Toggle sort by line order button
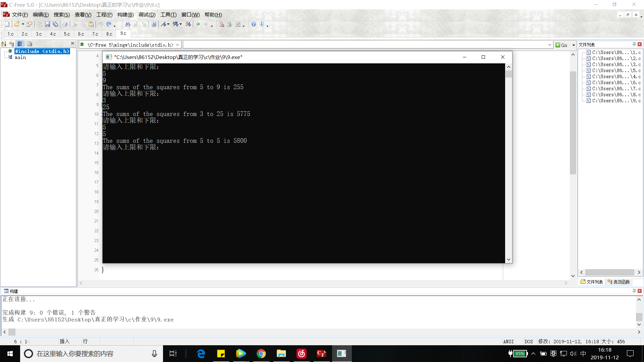 tap(20, 44)
